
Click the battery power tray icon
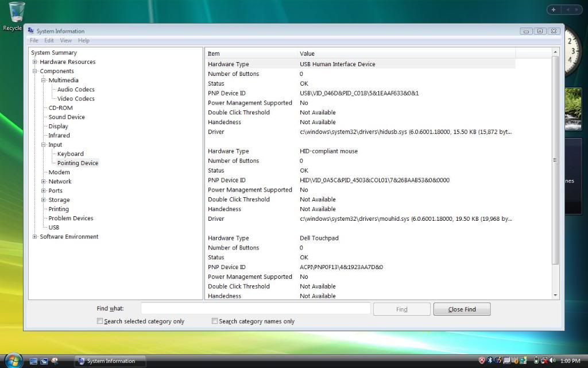coord(536,361)
